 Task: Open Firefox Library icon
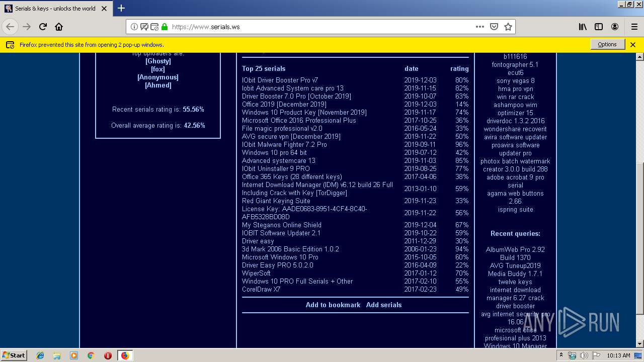pyautogui.click(x=583, y=27)
